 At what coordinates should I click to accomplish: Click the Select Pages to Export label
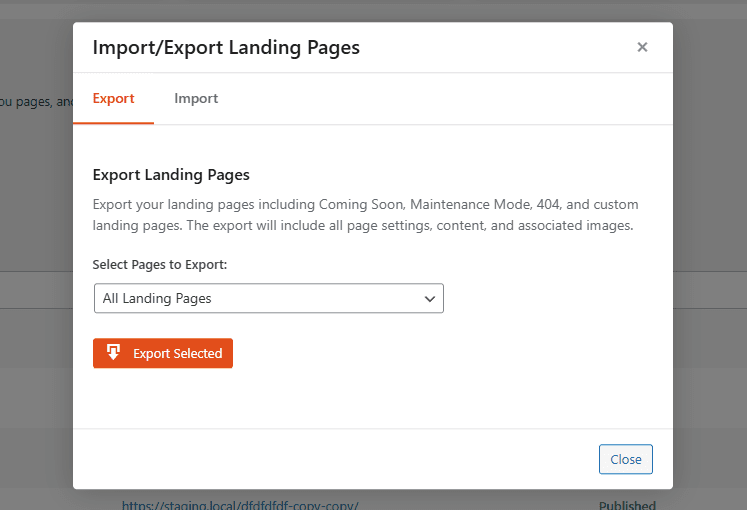click(x=160, y=265)
